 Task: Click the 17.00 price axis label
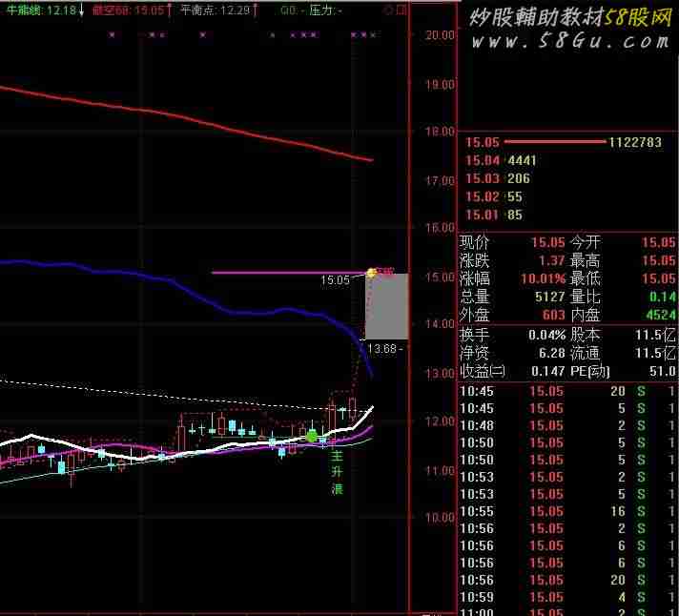point(440,180)
